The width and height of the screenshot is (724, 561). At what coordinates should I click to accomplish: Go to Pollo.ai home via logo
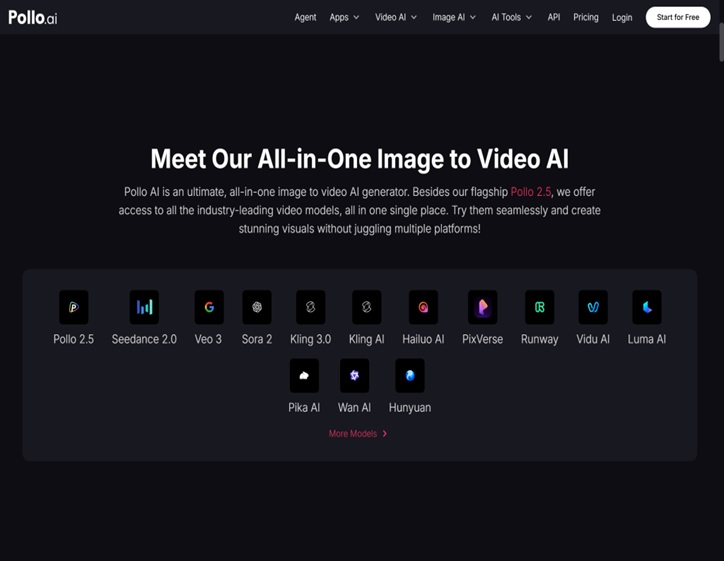click(33, 18)
